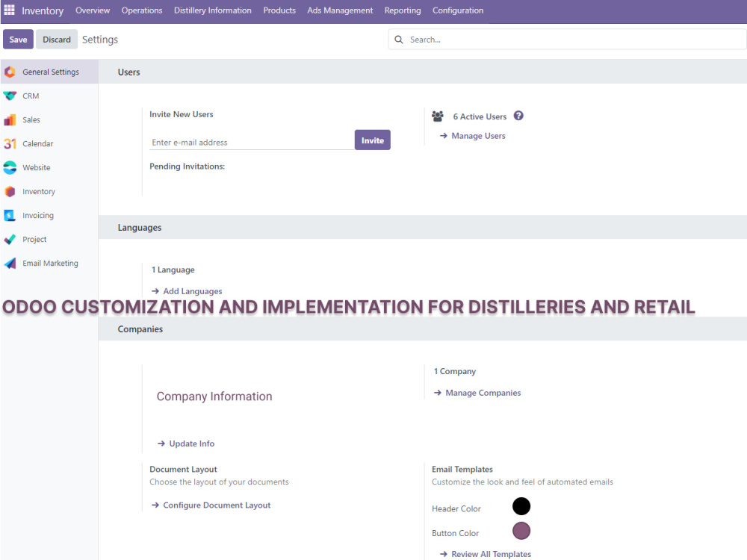
Task: Click the Calendar 31 icon
Action: 10,143
